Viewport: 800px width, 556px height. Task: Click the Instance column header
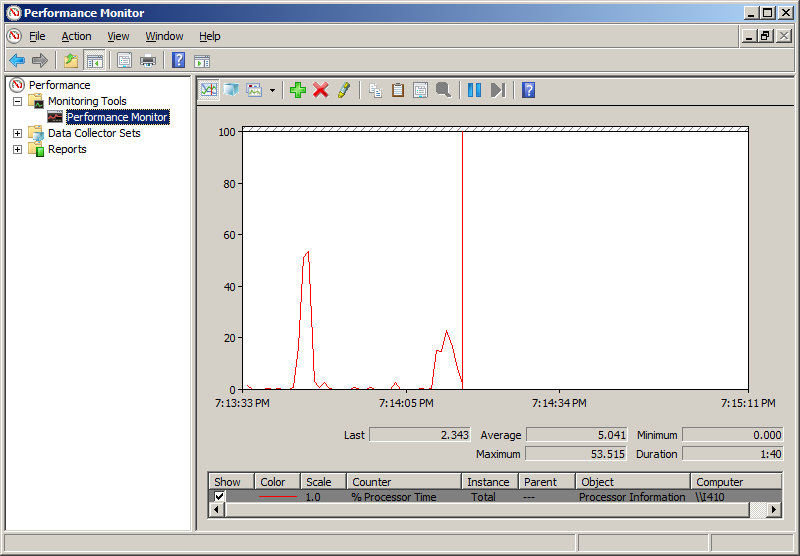(490, 482)
